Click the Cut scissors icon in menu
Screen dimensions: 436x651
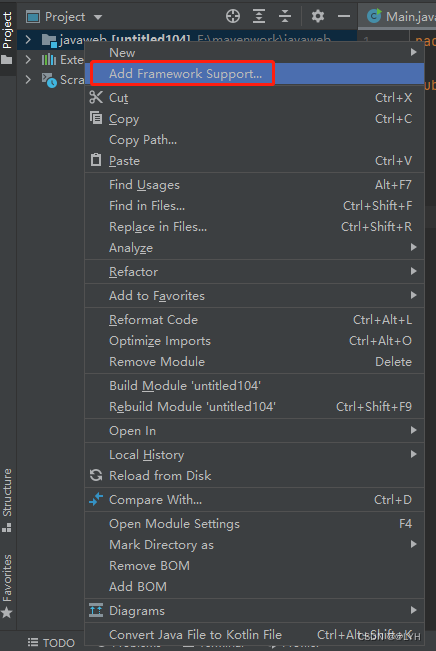pos(96,98)
